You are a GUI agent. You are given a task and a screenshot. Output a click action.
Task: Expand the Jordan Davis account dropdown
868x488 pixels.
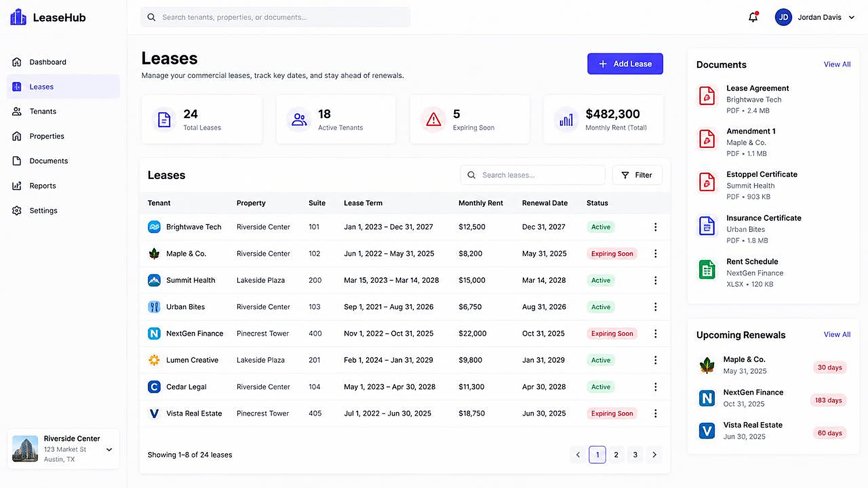click(851, 17)
